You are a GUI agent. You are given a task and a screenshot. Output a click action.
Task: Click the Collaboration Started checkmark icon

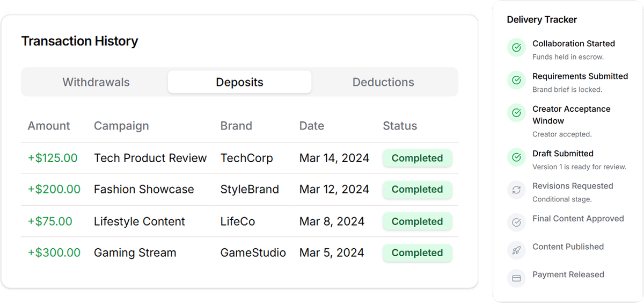coord(516,48)
